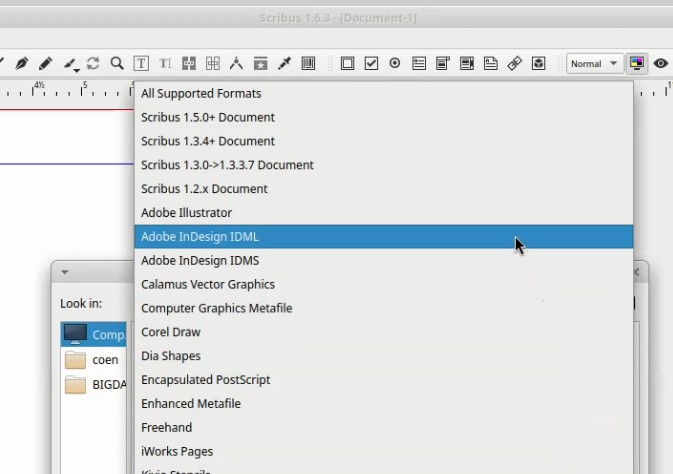Open the Normal image quality dropdown

click(594, 63)
